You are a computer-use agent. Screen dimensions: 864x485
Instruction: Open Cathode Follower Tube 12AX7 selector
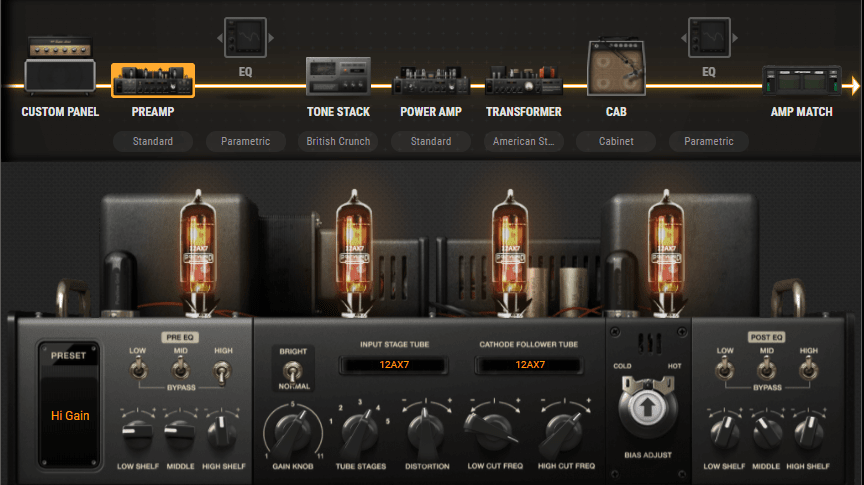point(530,365)
